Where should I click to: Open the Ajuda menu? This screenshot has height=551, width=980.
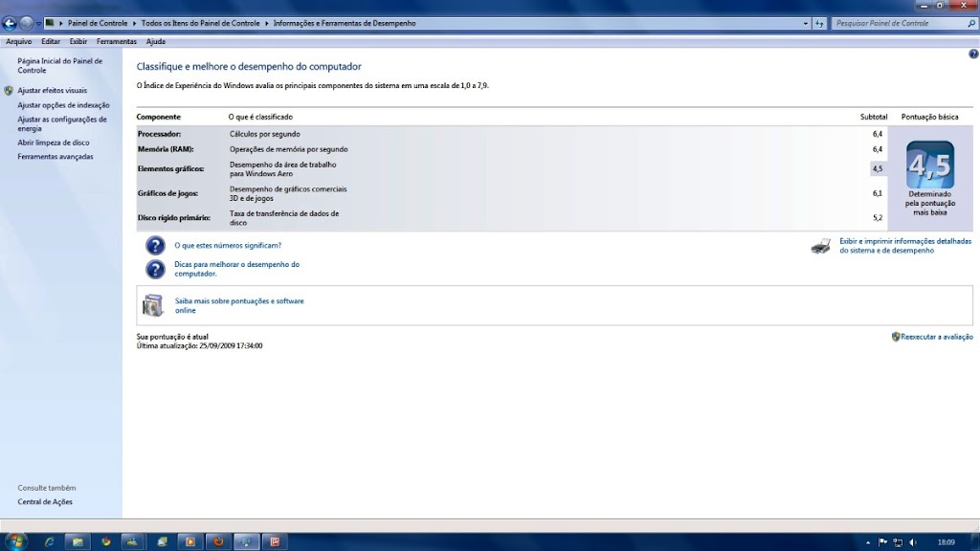coord(156,41)
